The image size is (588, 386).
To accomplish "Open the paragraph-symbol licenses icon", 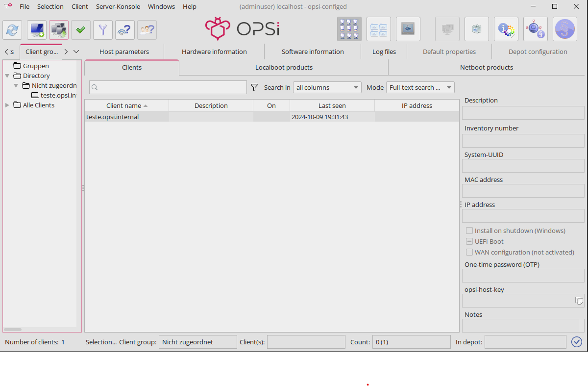I will [x=565, y=29].
